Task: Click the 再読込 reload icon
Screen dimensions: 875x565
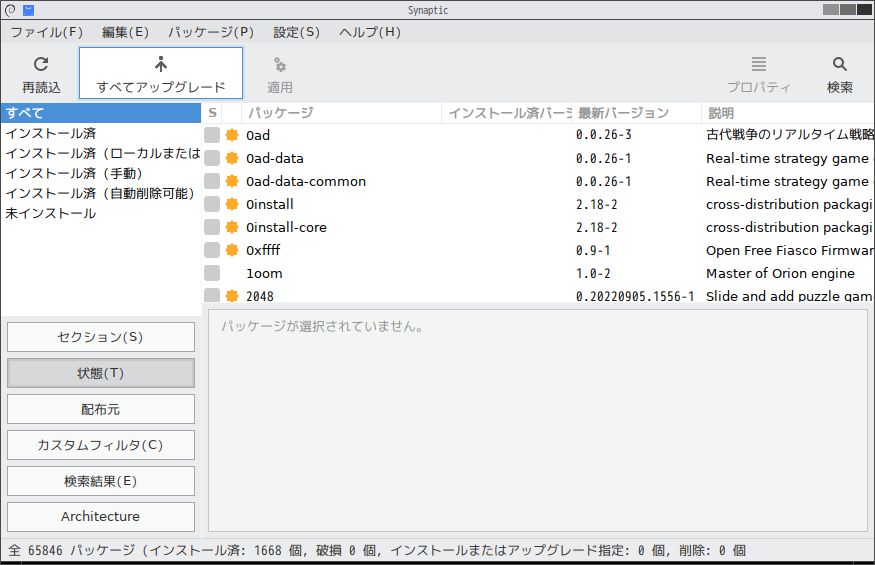Action: [41, 64]
